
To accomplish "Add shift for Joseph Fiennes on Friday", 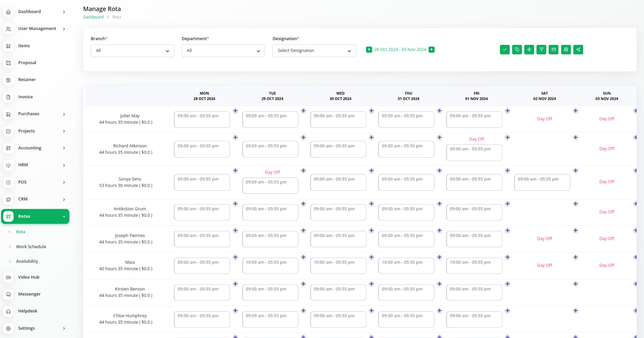I will [x=507, y=230].
